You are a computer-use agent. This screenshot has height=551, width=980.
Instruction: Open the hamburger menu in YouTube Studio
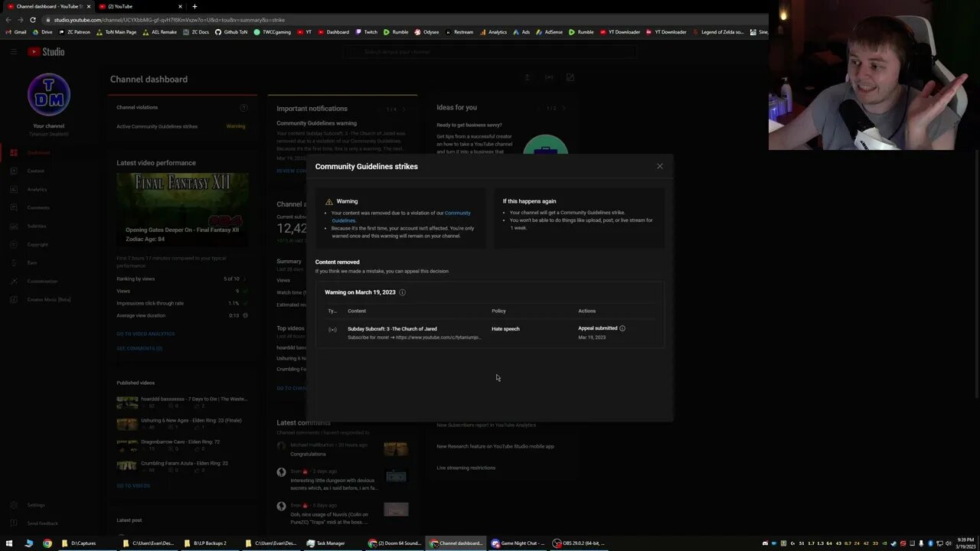pyautogui.click(x=14, y=52)
